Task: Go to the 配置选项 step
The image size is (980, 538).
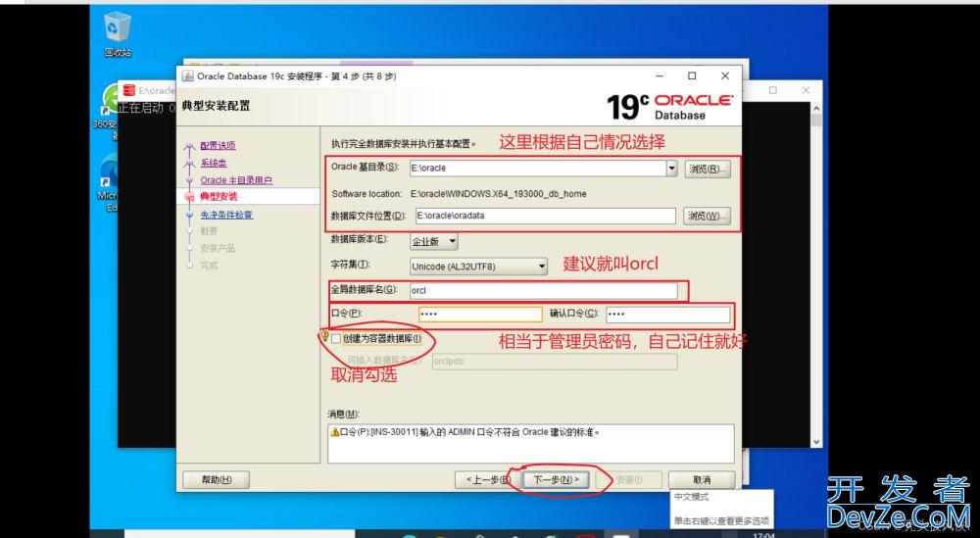Action: 218,146
